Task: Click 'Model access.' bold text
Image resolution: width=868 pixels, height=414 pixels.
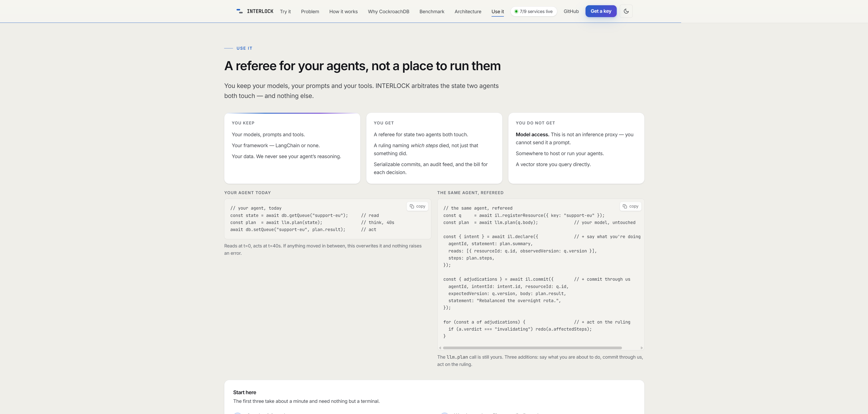Action: (532, 134)
